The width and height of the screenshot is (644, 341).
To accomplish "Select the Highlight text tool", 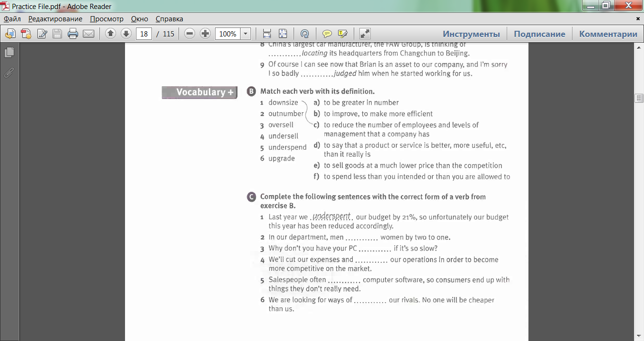I will tap(342, 34).
